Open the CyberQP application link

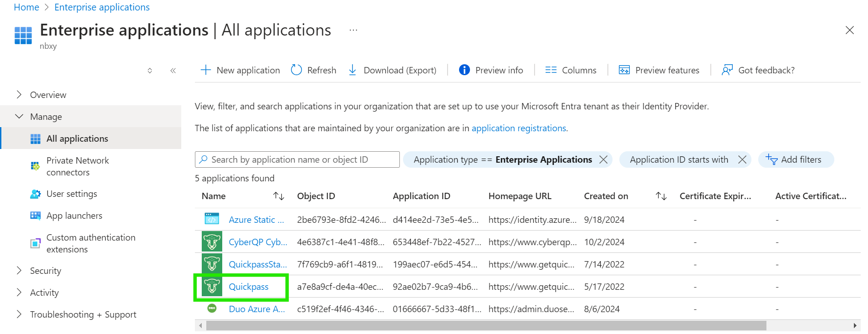coord(258,242)
